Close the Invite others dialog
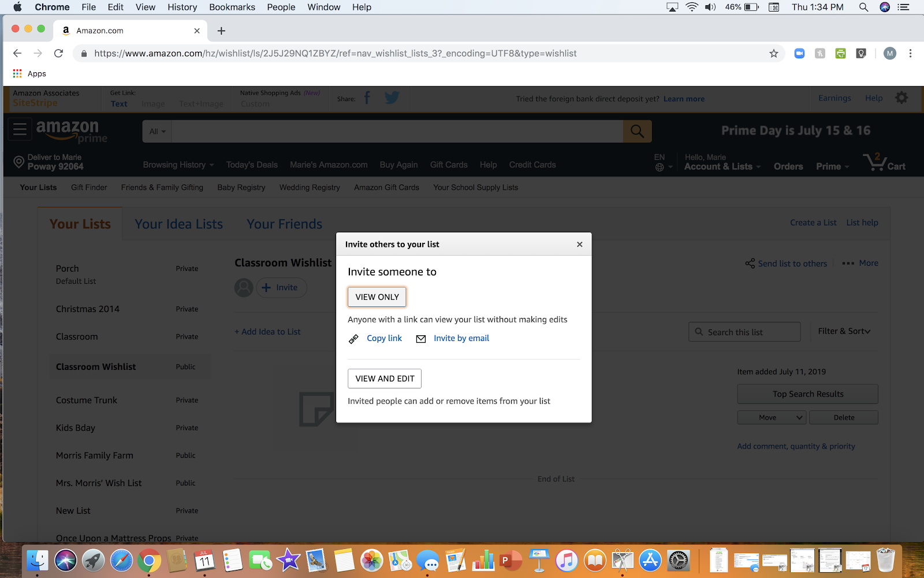The height and width of the screenshot is (578, 924). tap(579, 244)
